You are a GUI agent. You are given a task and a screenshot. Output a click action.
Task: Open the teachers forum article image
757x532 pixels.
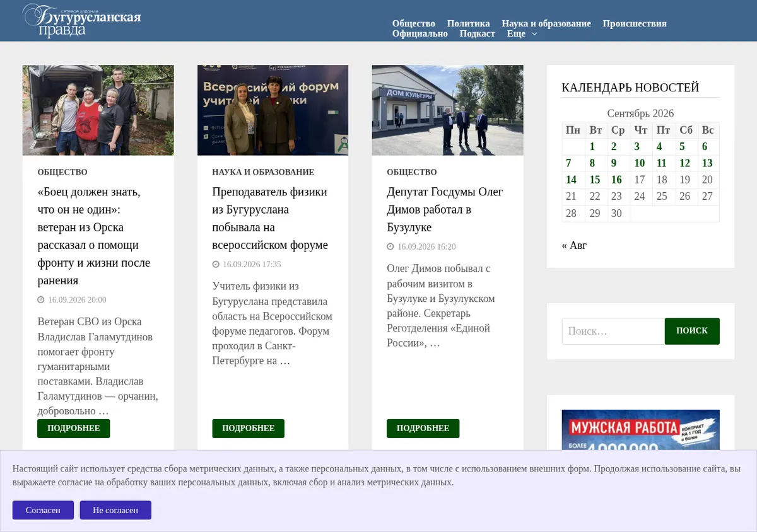tap(273, 110)
